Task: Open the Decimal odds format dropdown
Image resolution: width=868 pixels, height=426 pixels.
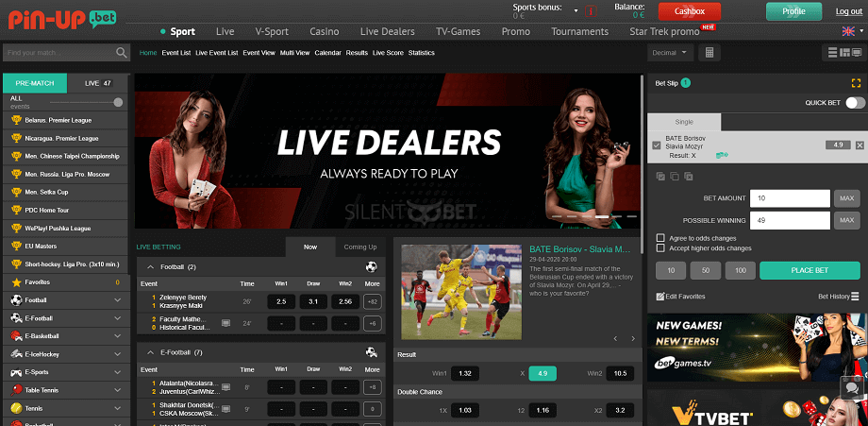Action: coord(670,53)
